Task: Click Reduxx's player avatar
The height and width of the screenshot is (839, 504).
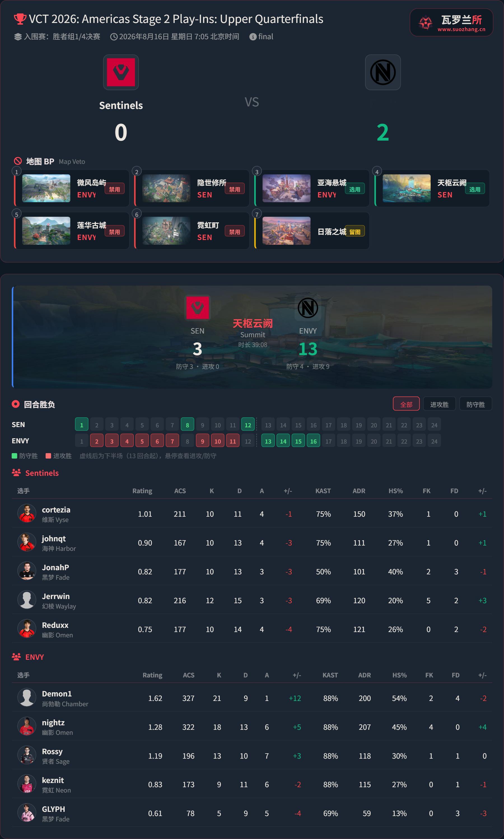Action: point(27,629)
